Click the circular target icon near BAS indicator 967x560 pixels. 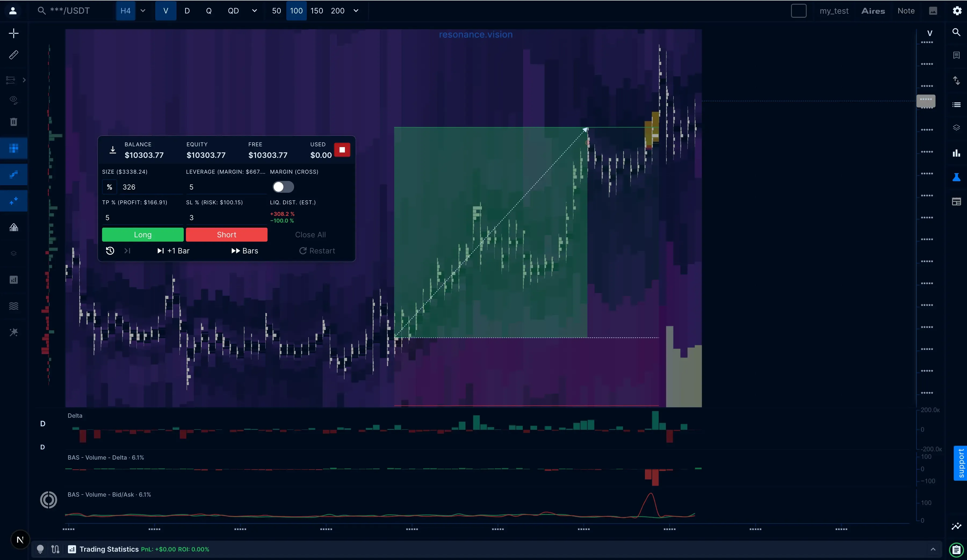48,500
